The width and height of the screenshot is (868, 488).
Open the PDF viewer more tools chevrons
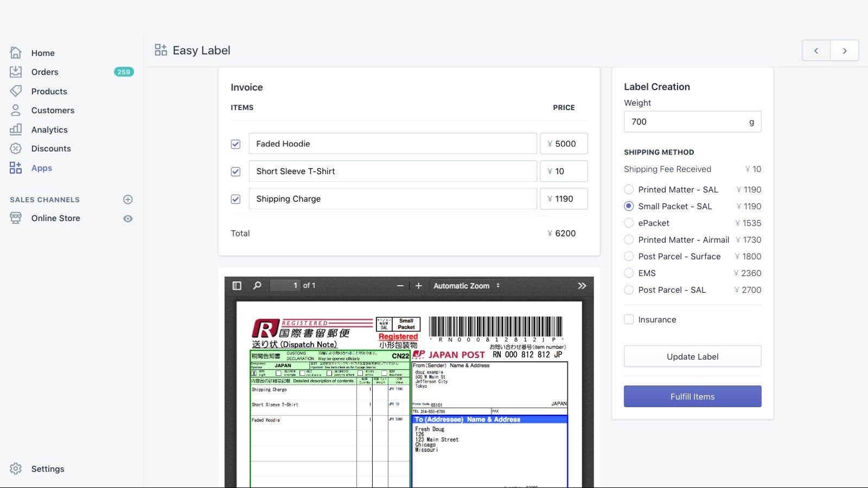point(582,286)
